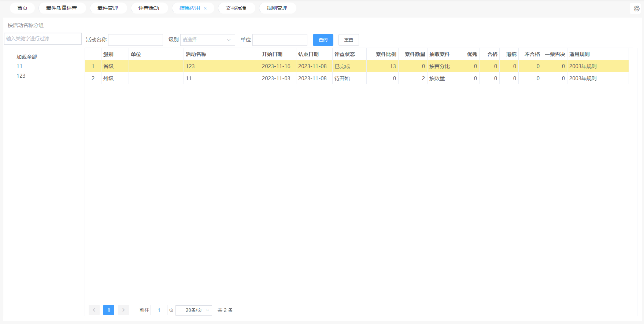
Task: Switch to 评查活动 tab
Action: (149, 8)
